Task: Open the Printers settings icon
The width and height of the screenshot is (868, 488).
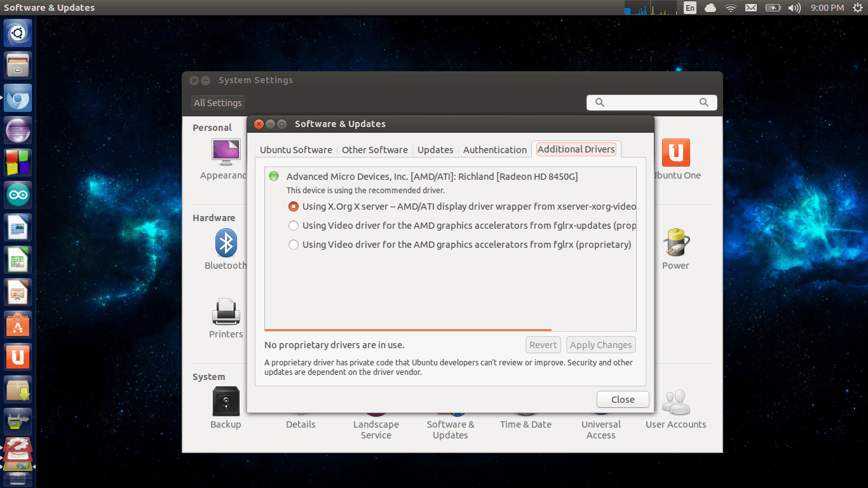Action: (x=226, y=312)
